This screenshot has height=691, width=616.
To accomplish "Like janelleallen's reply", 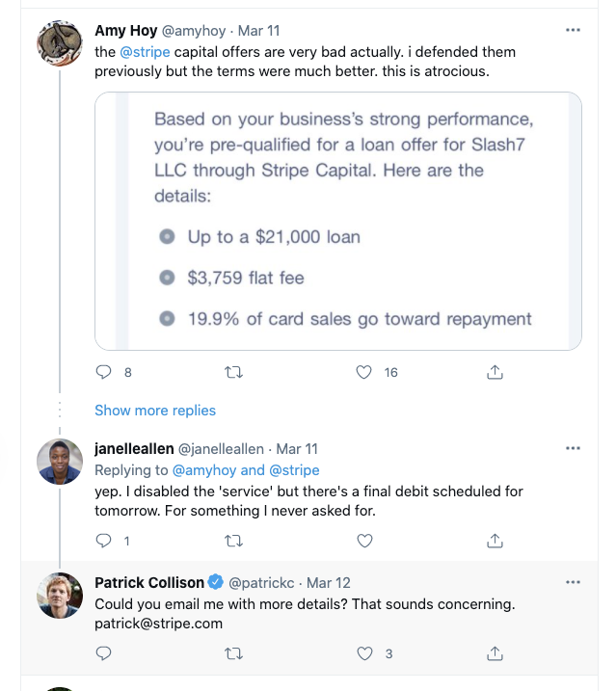I will tap(364, 541).
